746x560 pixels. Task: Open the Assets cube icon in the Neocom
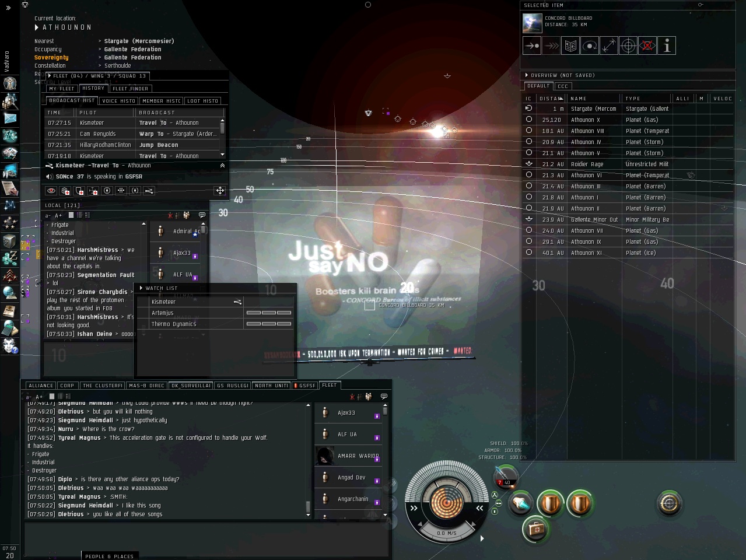[x=9, y=240]
